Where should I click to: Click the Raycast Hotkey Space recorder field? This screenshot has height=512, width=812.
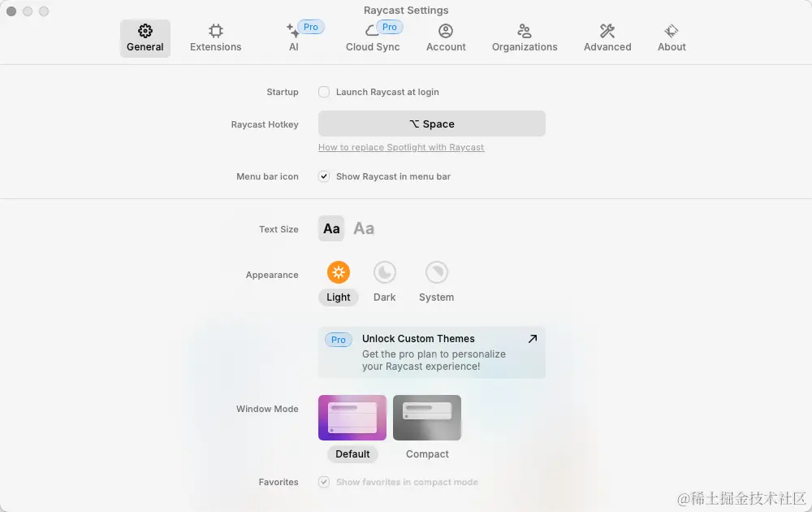point(432,124)
